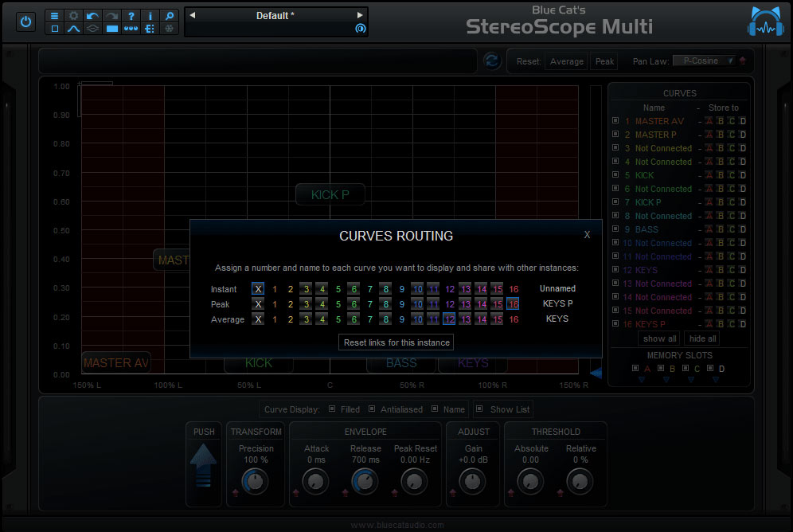793x532 pixels.
Task: Click the undo arrow icon
Action: pos(93,15)
